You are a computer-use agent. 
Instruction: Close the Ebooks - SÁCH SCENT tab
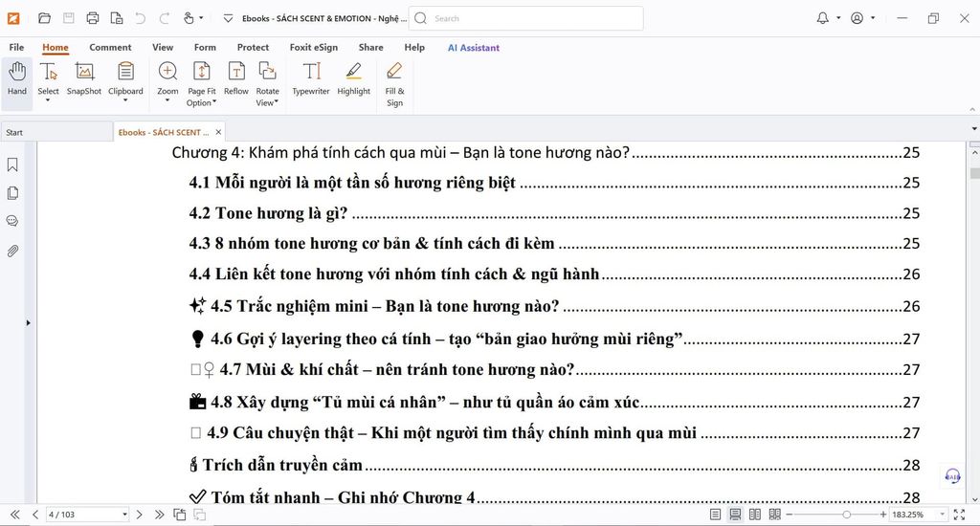218,132
